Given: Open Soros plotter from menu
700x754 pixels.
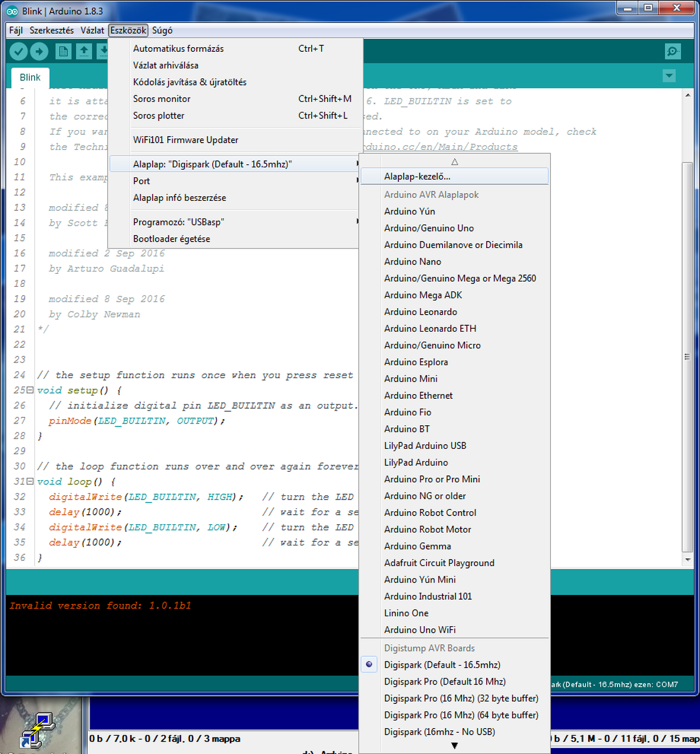Looking at the screenshot, I should click(x=234, y=115).
